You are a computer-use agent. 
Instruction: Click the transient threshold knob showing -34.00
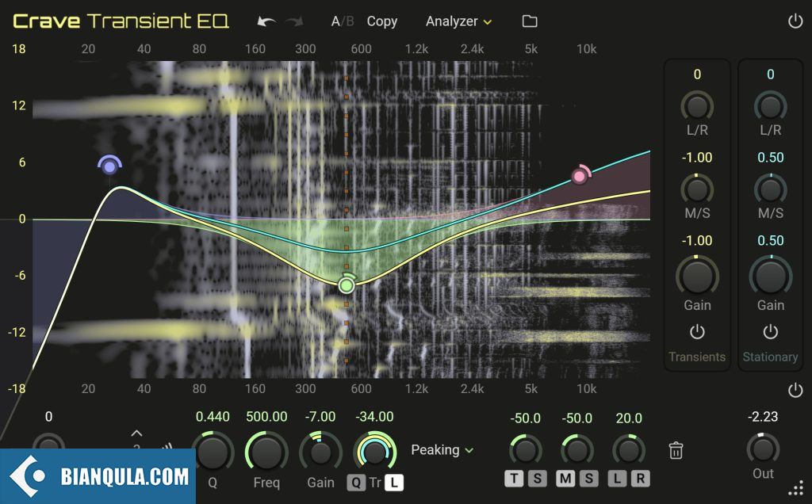pyautogui.click(x=374, y=452)
